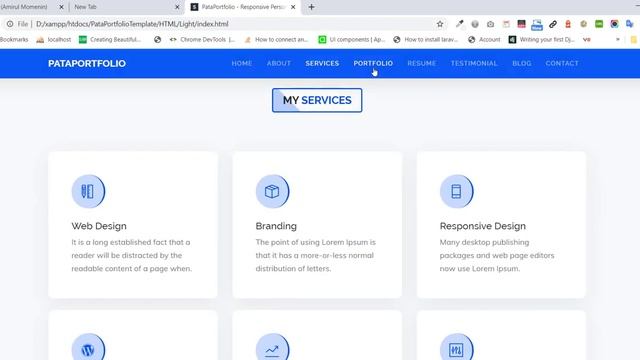Expand the hidden bookmarks overflow arrow
Viewport: 640px width, 360px height.
point(618,40)
